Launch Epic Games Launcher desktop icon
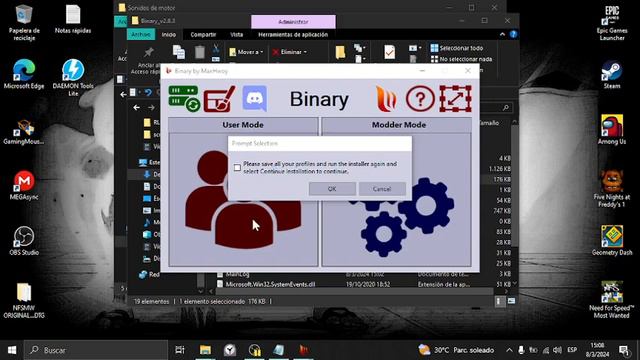This screenshot has height=360, width=640. click(x=612, y=22)
